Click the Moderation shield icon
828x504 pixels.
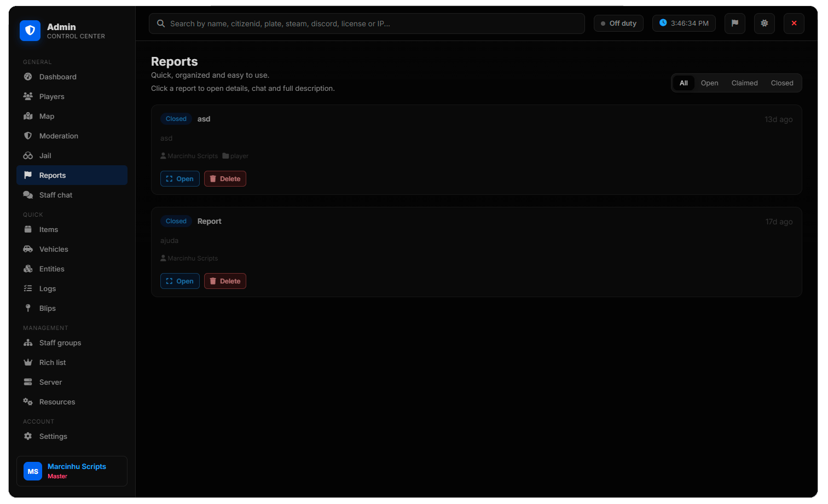pyautogui.click(x=28, y=136)
